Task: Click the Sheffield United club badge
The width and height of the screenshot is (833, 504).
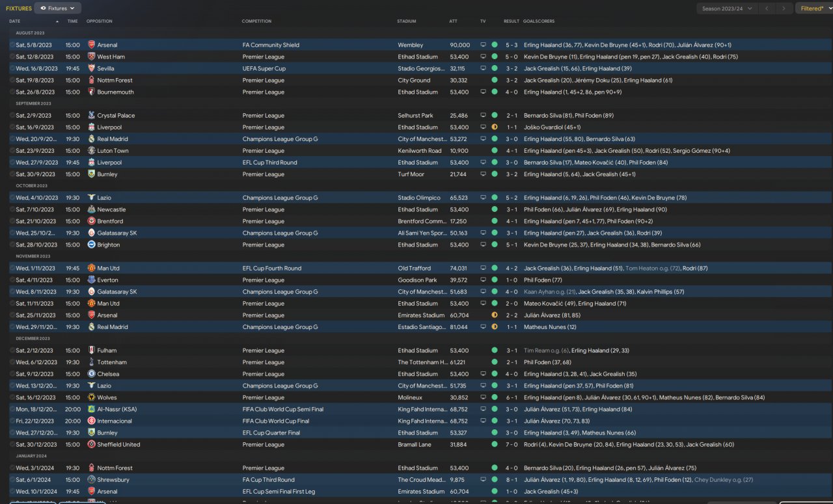Action: pos(92,445)
